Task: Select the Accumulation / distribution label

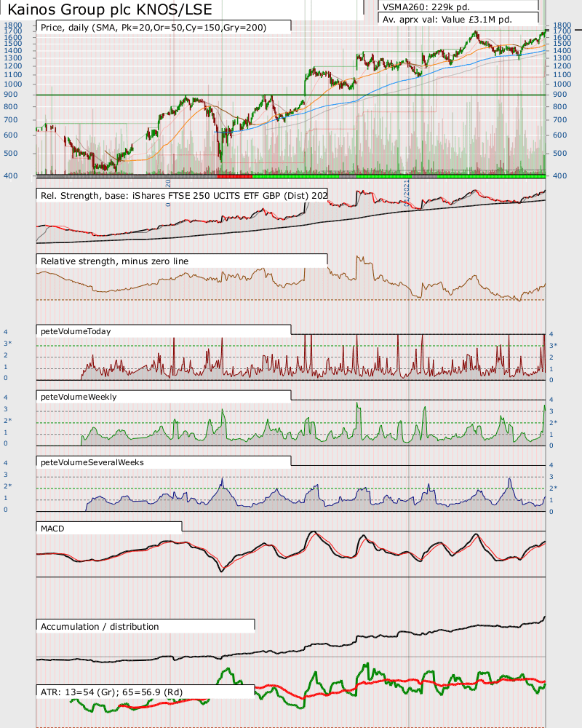Action: point(100,626)
